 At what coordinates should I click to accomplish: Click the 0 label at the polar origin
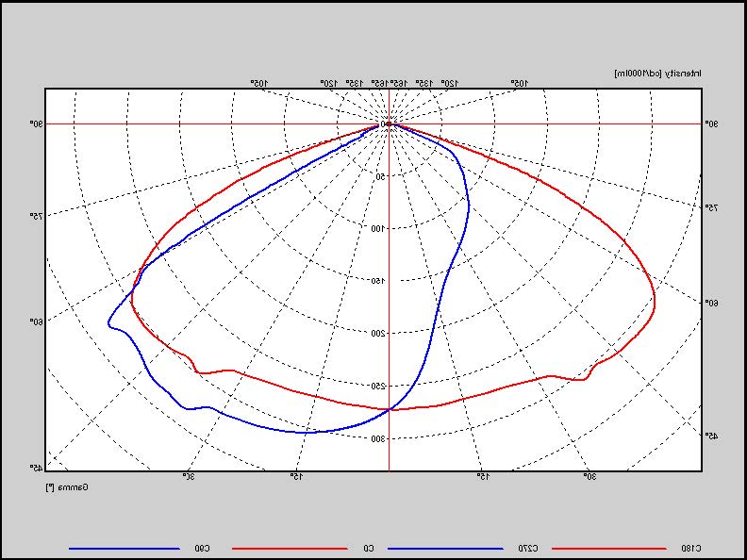(x=383, y=124)
